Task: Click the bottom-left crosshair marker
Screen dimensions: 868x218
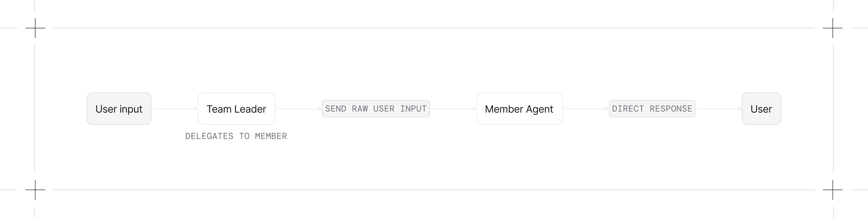Action: point(35,190)
